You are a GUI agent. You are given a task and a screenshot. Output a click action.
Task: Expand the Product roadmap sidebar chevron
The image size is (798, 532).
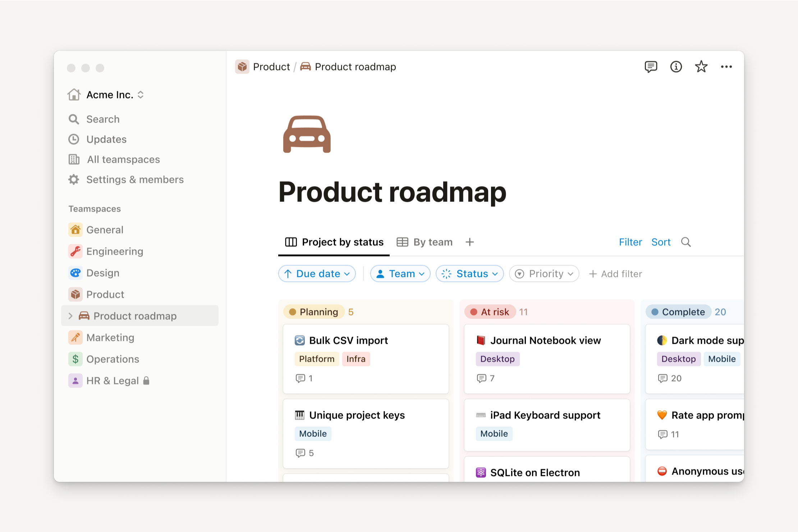coord(71,316)
